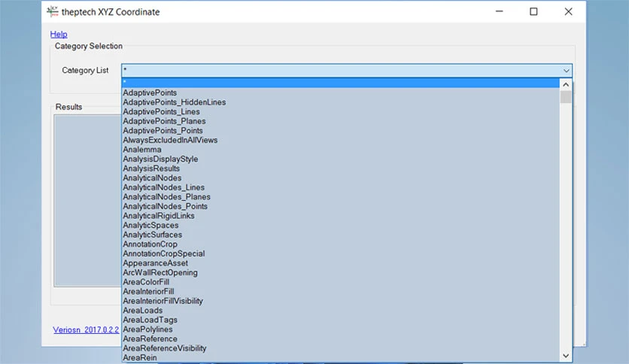Minimize the theptech XYZ Coordinate window

499,11
